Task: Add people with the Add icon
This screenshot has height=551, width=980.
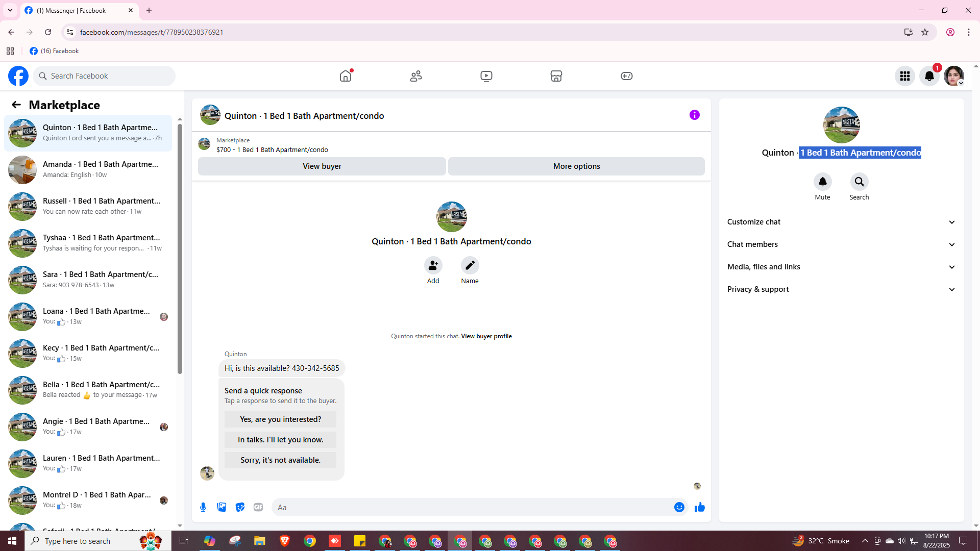Action: tap(433, 265)
